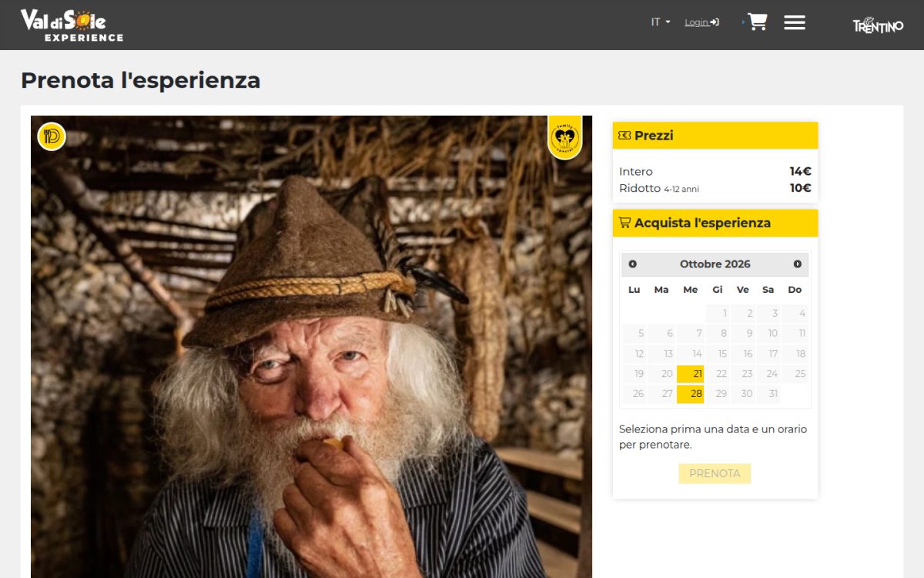Click the 14€ price value
The width and height of the screenshot is (924, 578).
(x=800, y=172)
